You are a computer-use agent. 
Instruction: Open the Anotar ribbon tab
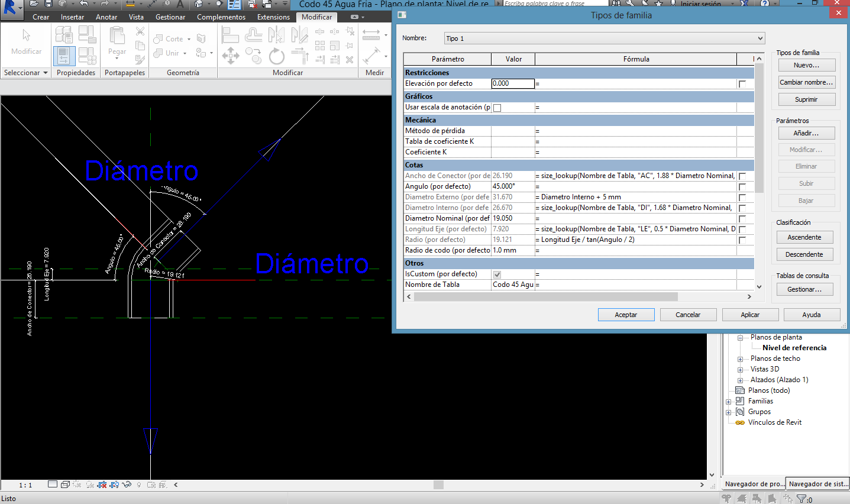(x=106, y=17)
